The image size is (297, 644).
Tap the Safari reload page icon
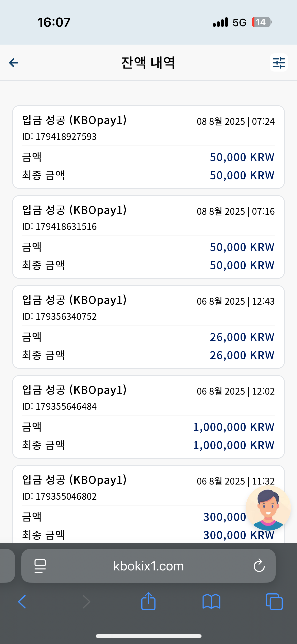coord(259,566)
